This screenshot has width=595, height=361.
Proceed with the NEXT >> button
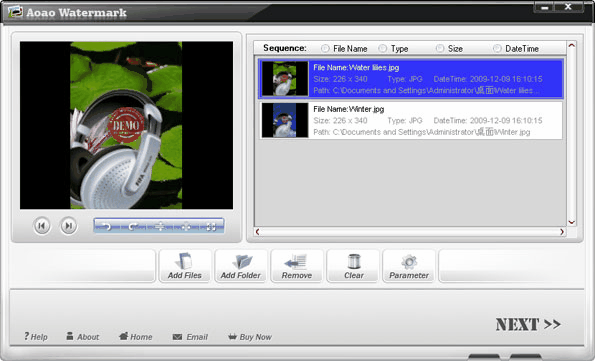click(x=528, y=325)
